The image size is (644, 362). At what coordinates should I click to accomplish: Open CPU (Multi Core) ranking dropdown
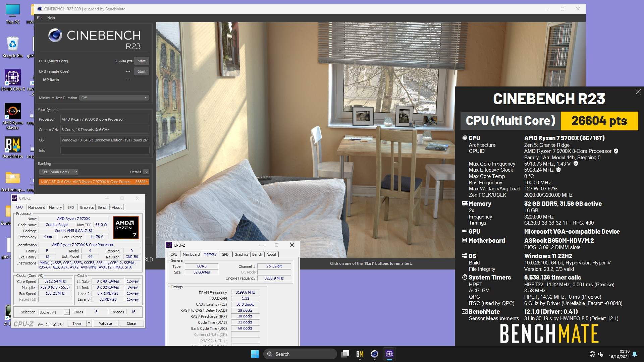point(59,172)
